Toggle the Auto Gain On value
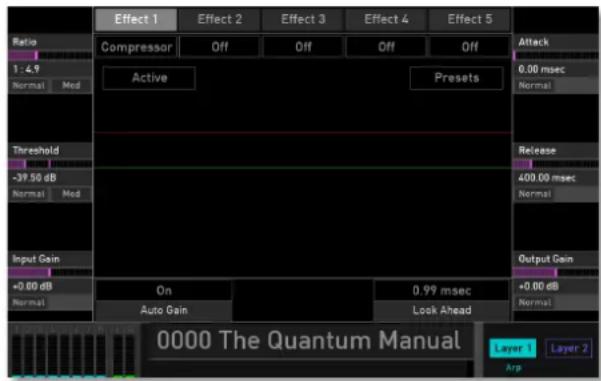The height and width of the screenshot is (381, 601). 164,291
